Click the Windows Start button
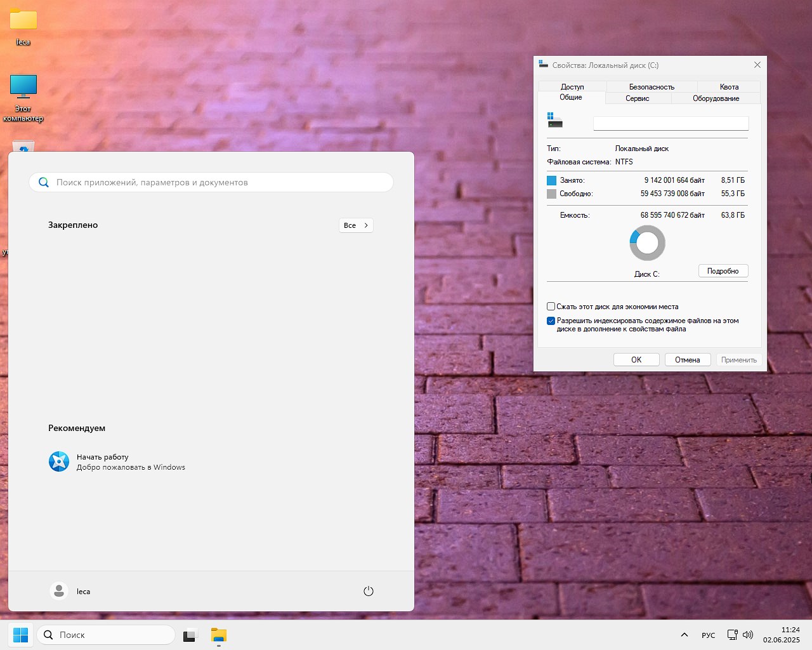This screenshot has width=812, height=650. click(20, 635)
